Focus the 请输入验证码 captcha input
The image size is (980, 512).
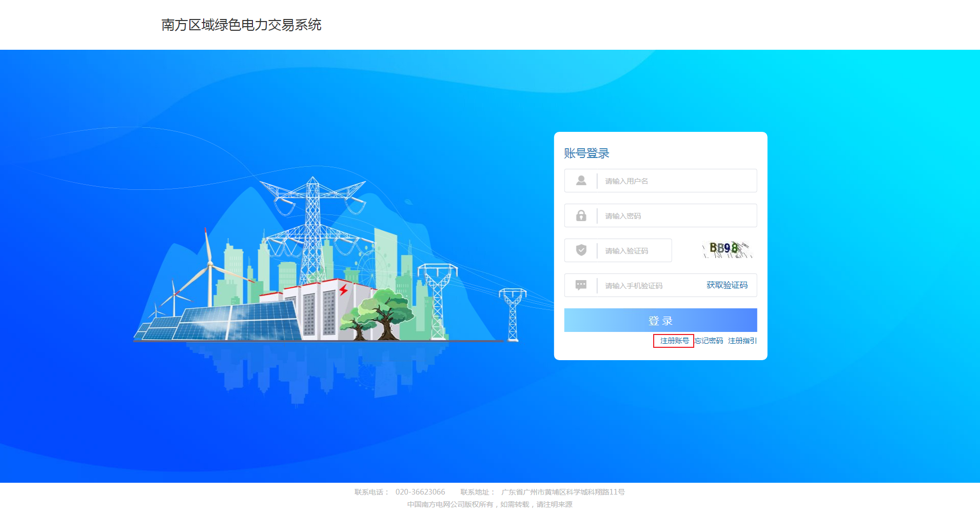point(635,251)
